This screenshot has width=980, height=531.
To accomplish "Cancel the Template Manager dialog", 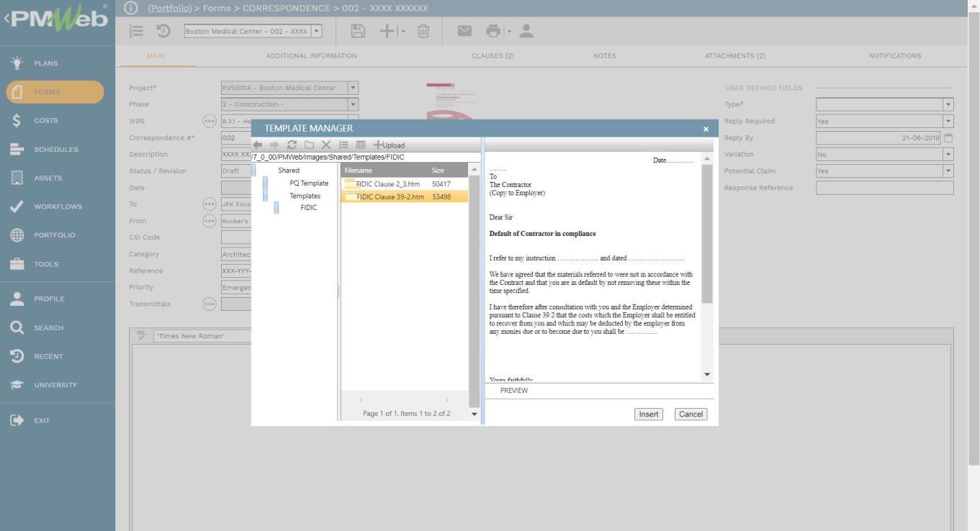I will pyautogui.click(x=691, y=414).
